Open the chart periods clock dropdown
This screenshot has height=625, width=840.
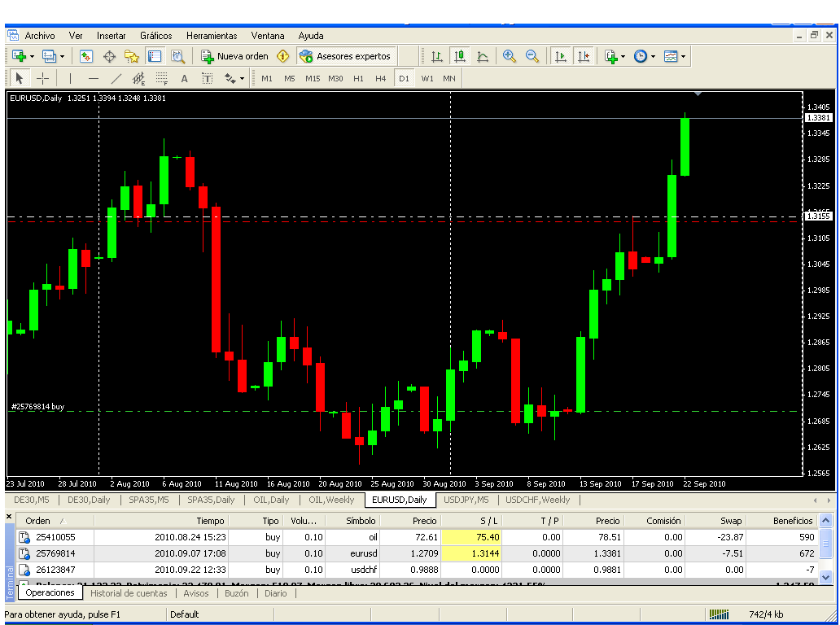point(644,56)
